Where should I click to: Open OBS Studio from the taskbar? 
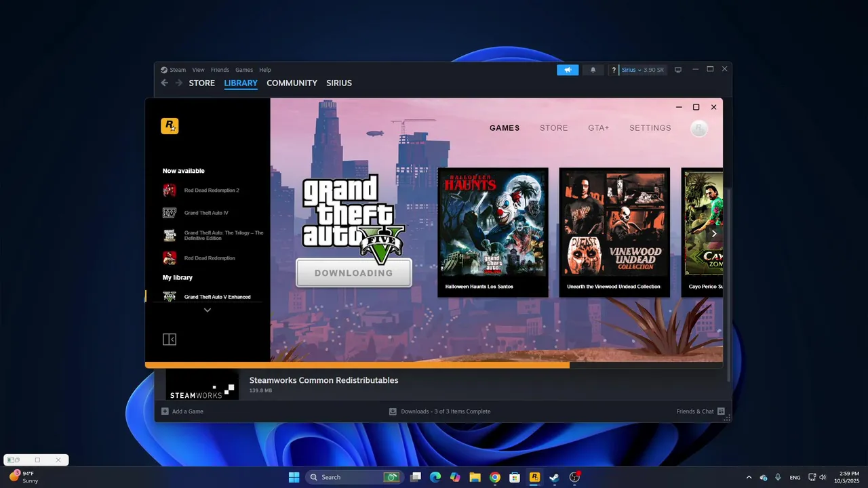click(x=574, y=477)
